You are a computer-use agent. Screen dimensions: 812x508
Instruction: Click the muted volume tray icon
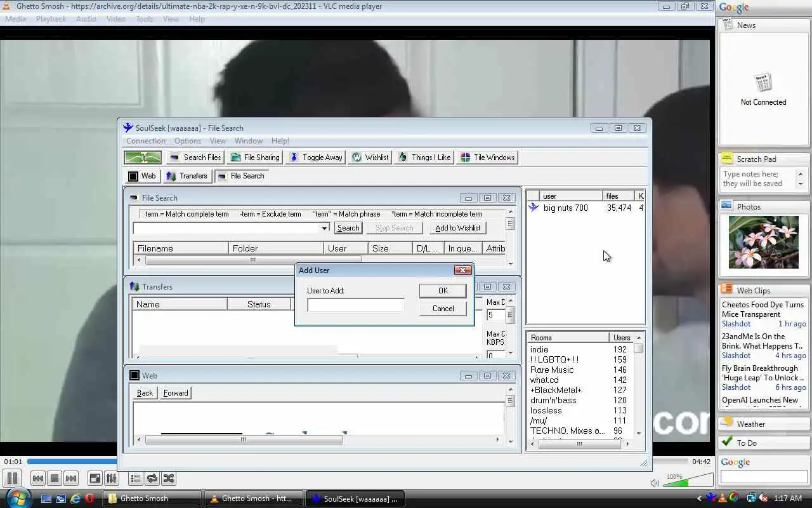click(x=763, y=498)
